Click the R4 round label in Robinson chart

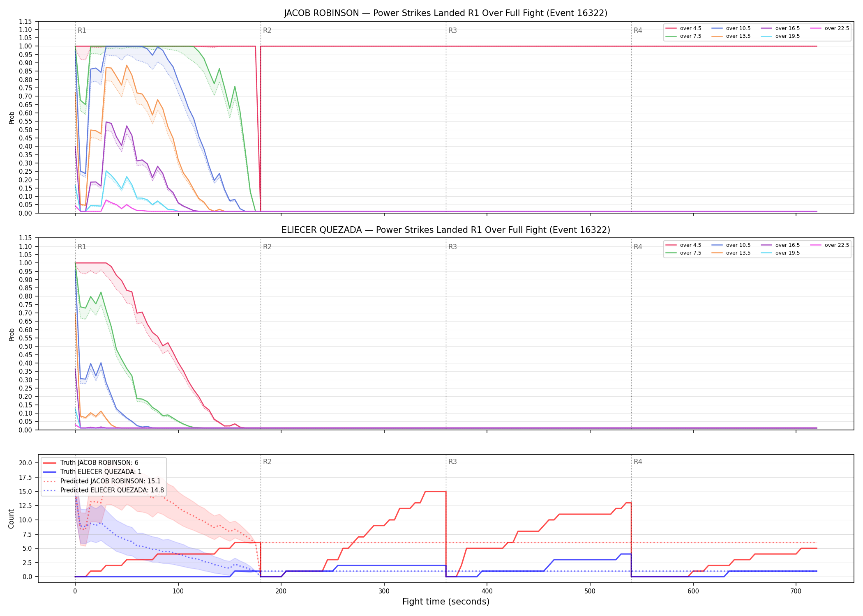[x=638, y=30]
